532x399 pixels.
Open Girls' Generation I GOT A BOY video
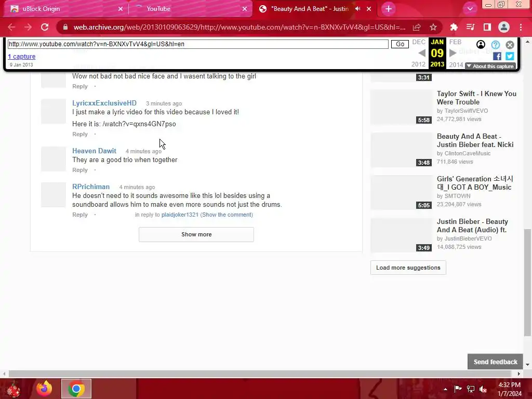click(475, 183)
